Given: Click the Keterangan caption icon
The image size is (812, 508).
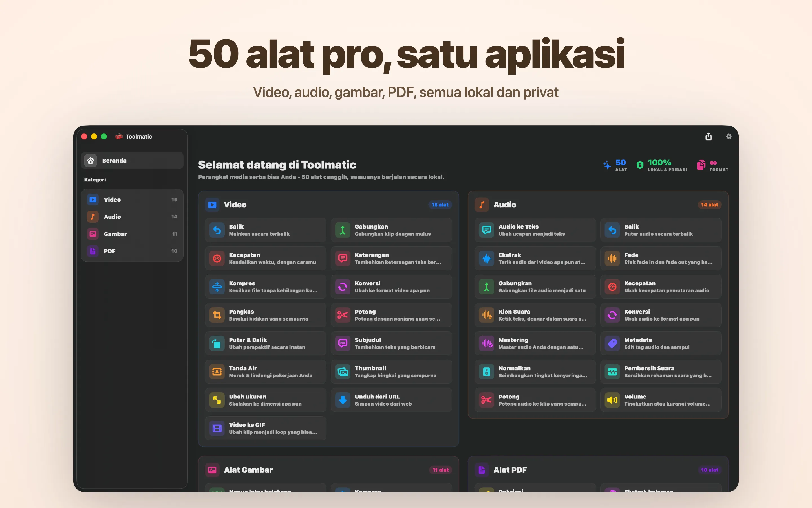Looking at the screenshot, I should coord(343,258).
